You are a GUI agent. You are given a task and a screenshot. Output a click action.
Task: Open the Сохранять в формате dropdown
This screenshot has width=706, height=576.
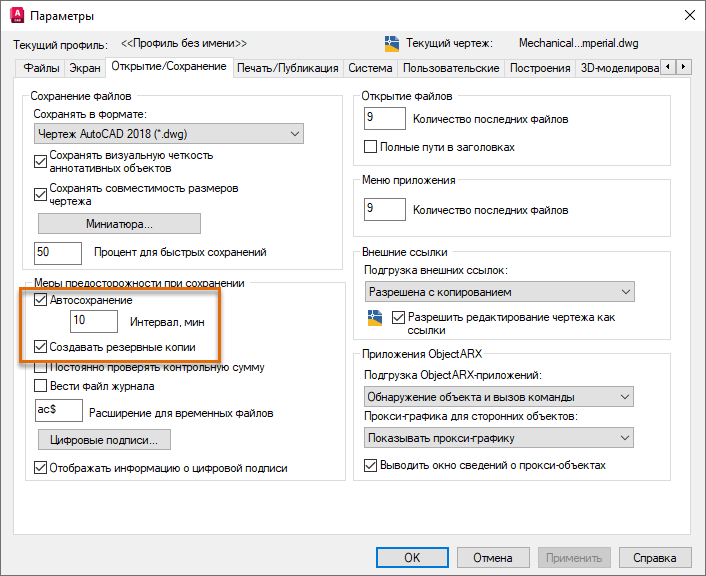click(169, 134)
